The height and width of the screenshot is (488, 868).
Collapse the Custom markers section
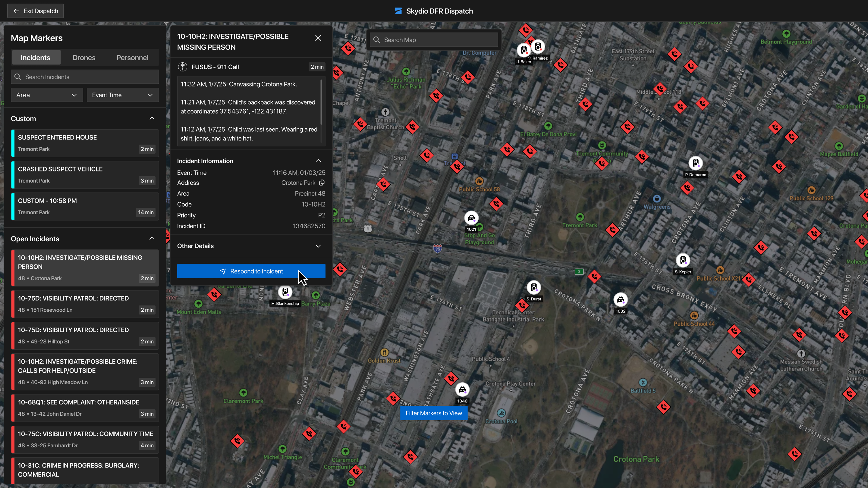click(x=152, y=118)
